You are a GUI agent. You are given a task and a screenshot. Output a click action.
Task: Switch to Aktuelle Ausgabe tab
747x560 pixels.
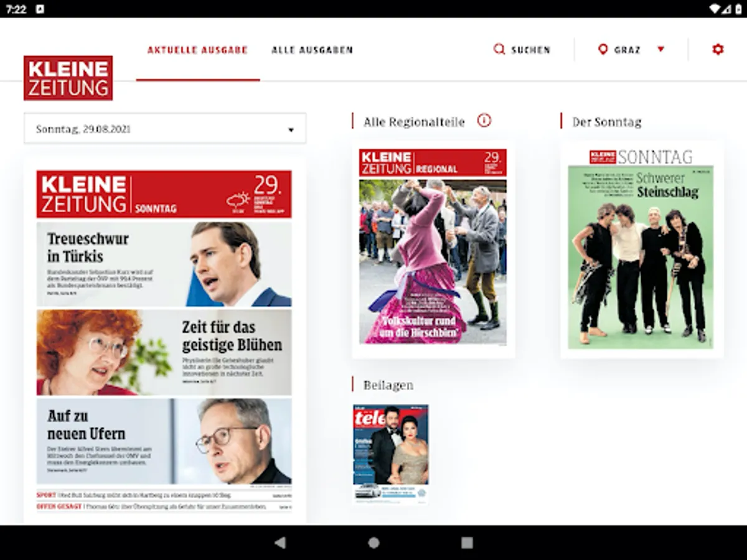198,50
